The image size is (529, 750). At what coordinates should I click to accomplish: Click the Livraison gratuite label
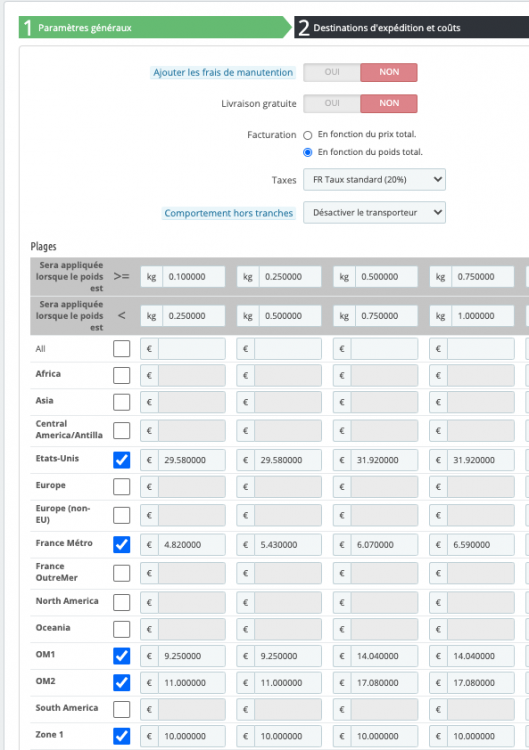(x=259, y=104)
